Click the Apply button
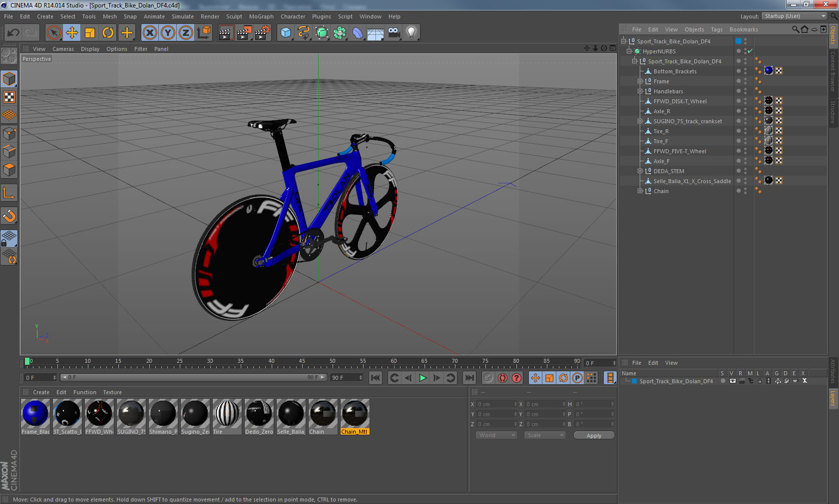 click(x=594, y=436)
